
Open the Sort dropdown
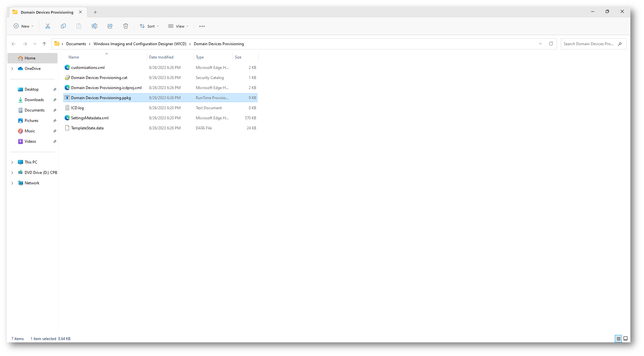coord(149,26)
